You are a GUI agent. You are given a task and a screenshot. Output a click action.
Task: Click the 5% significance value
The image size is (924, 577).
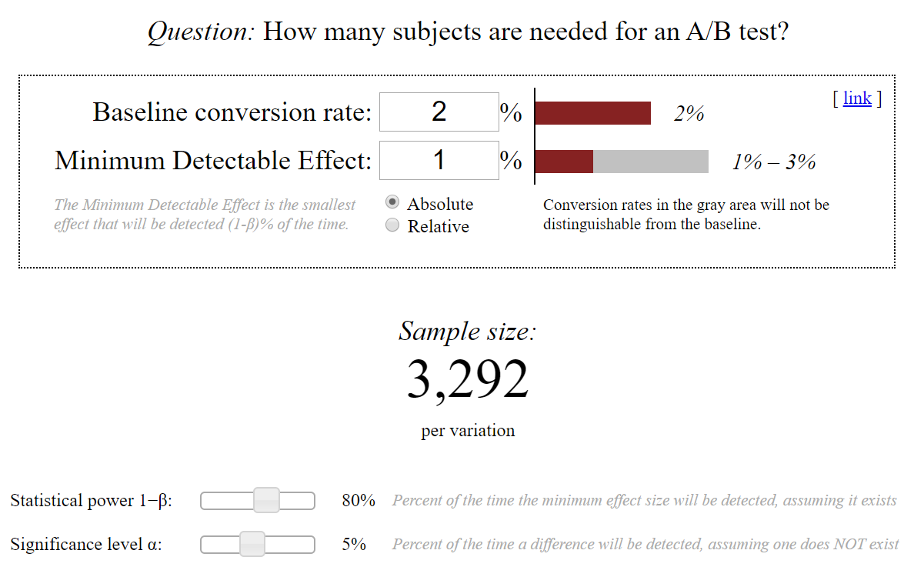point(354,544)
